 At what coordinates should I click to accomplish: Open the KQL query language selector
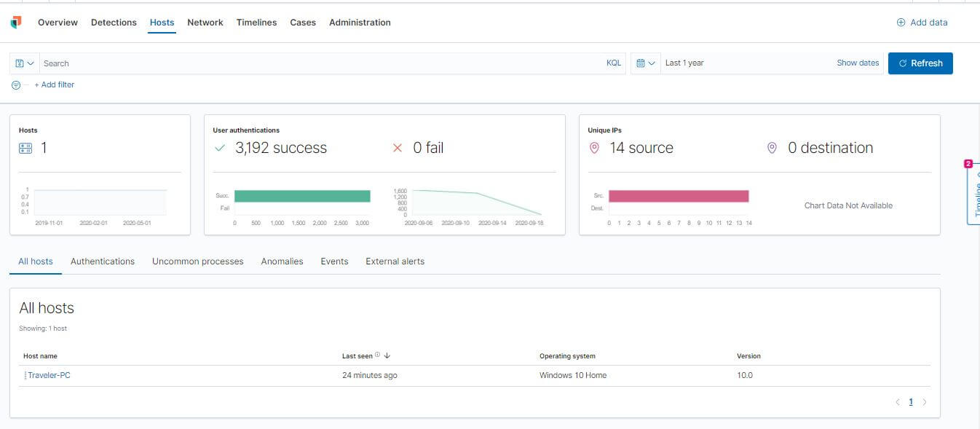tap(613, 63)
